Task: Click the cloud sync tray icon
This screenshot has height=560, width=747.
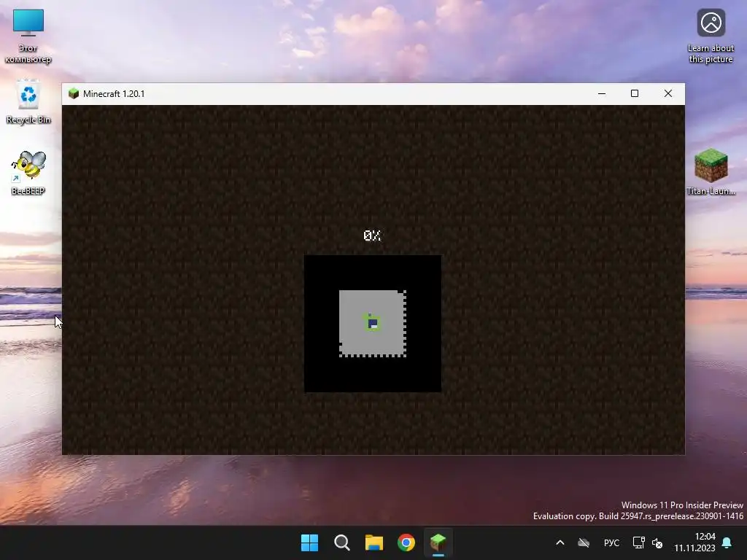Action: coord(584,542)
